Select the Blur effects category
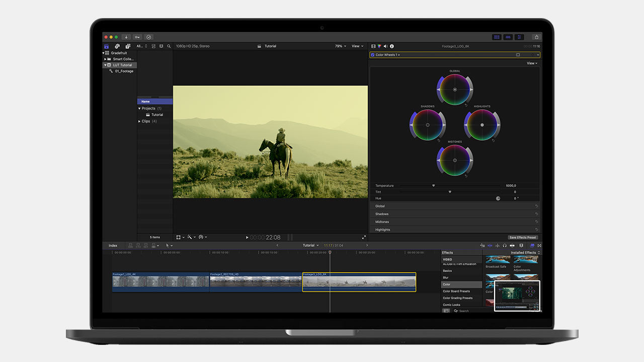The image size is (644, 362). coord(446,278)
